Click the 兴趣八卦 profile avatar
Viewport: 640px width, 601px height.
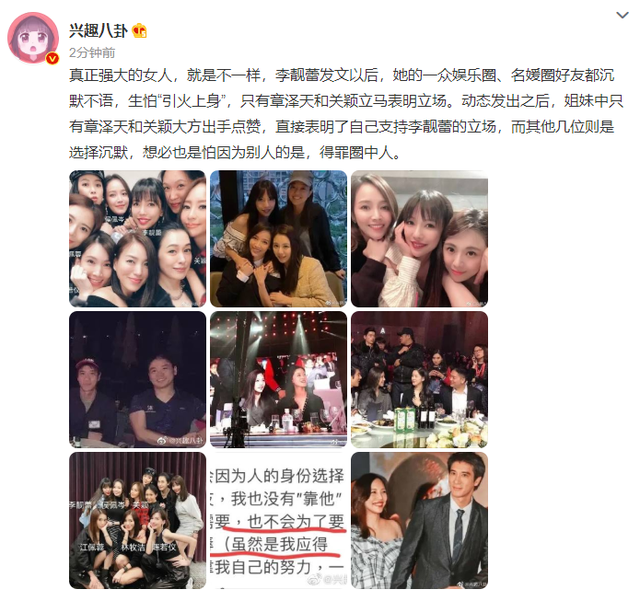point(33,38)
